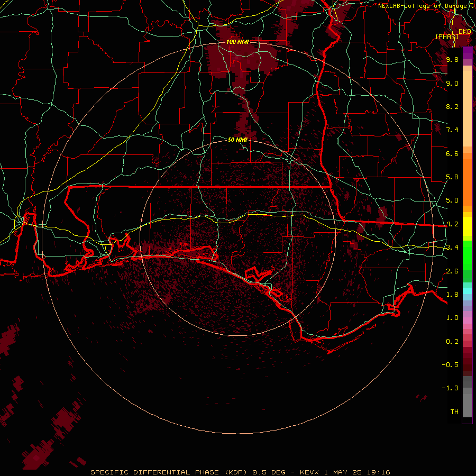
Task: Click the orange segment of the color bar
Action: 467,179
